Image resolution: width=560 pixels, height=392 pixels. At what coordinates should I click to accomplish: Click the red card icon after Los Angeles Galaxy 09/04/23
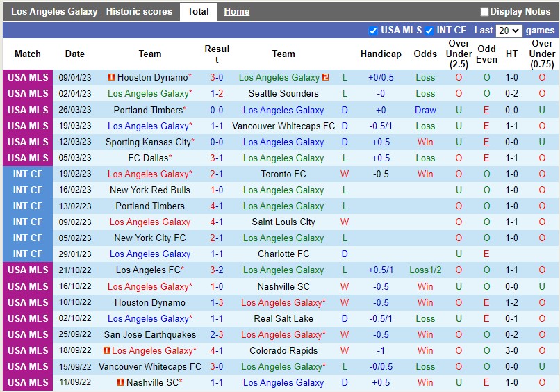click(325, 77)
